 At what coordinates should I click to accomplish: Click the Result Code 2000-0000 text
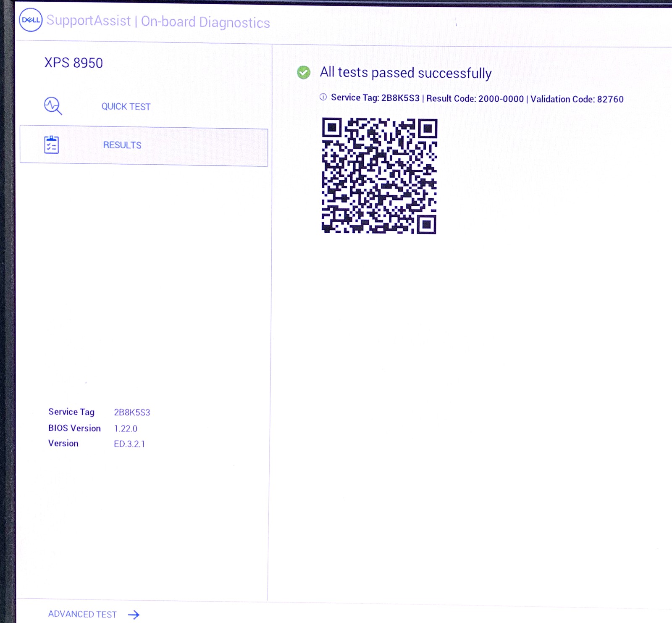pyautogui.click(x=475, y=99)
